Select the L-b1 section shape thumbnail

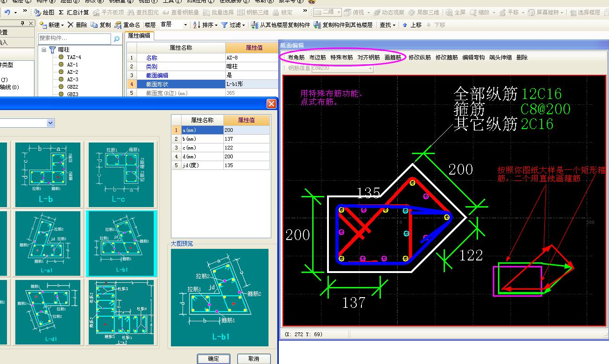121,243
